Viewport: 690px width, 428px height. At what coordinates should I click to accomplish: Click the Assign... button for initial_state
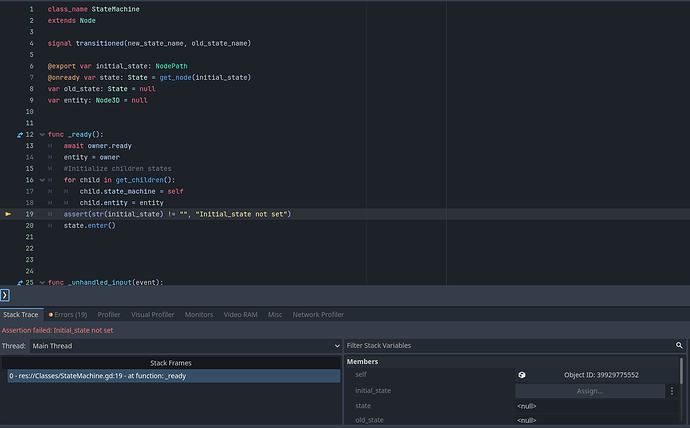(x=590, y=391)
